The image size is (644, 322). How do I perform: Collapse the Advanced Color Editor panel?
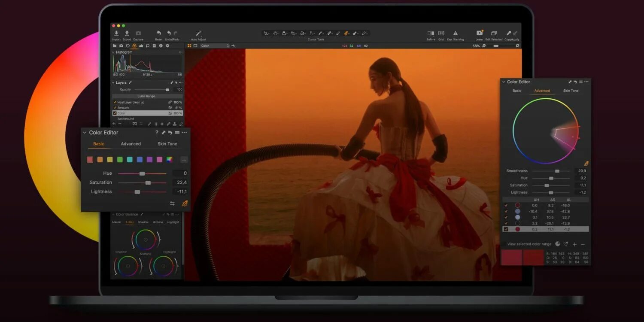coord(504,82)
